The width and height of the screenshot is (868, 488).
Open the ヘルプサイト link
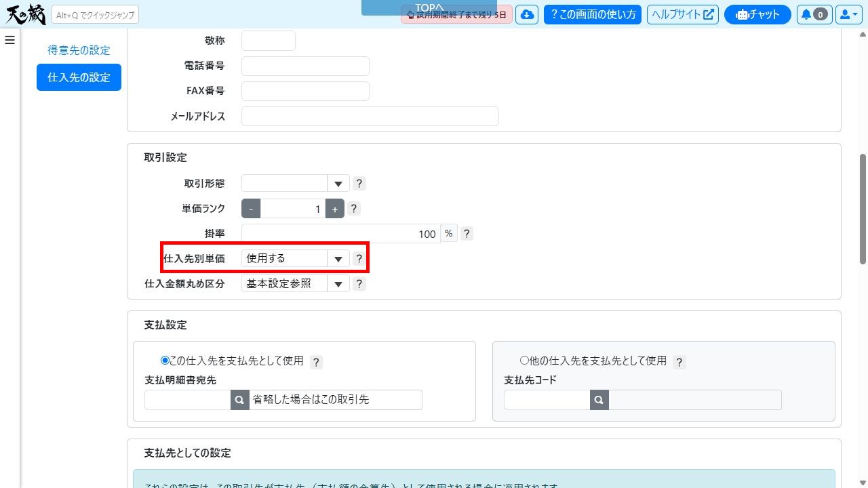pyautogui.click(x=683, y=14)
